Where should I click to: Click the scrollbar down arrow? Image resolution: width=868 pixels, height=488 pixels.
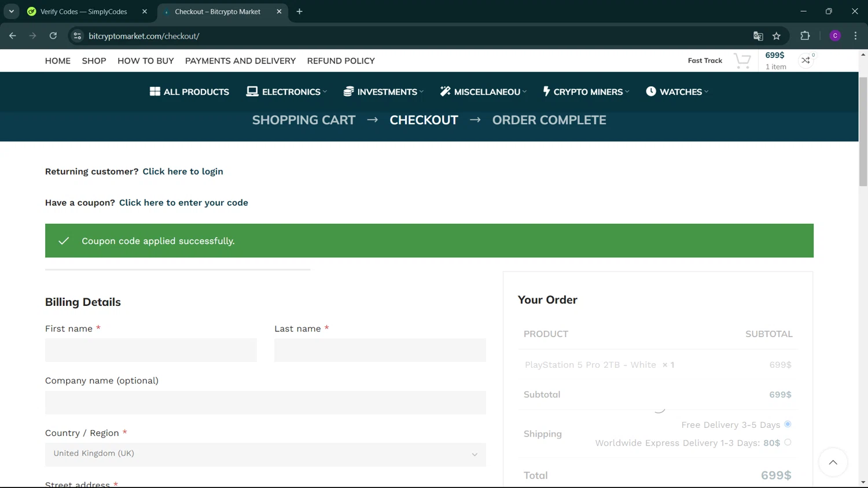(x=863, y=482)
